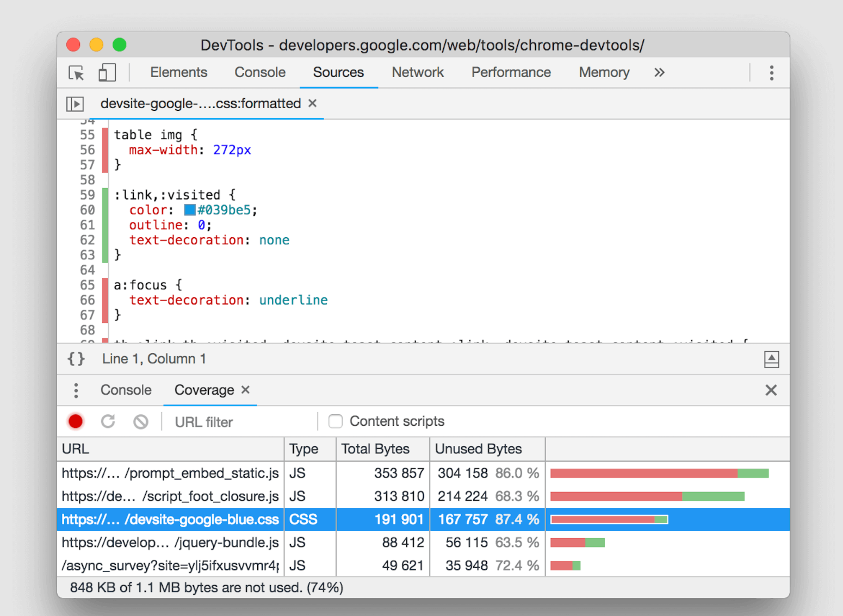
Task: Toggle the device toolbar icon
Action: point(107,73)
